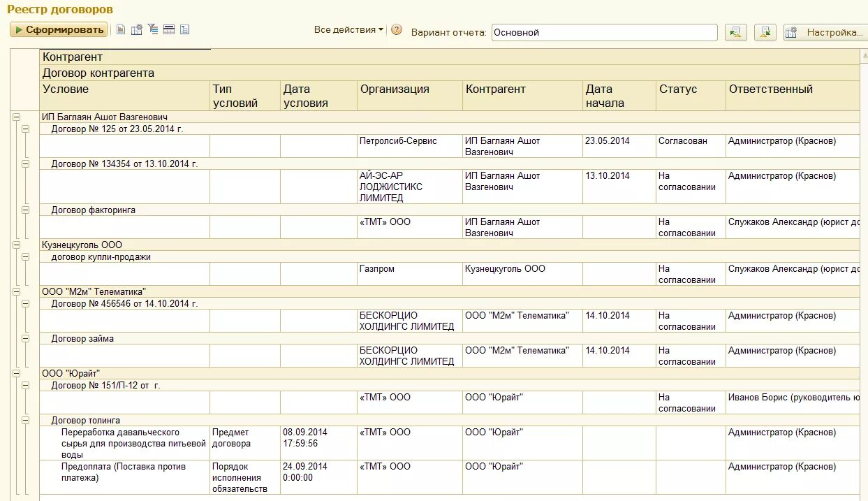868x501 pixels.
Task: Click БЕСКОРЦИО ХОЛДИНГС ЛИМИТЕД in Договор займа row
Action: pyautogui.click(x=410, y=356)
